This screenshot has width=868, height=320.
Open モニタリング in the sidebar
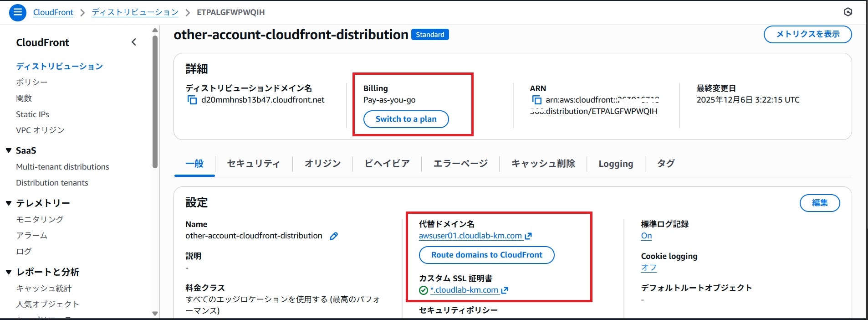tap(40, 219)
